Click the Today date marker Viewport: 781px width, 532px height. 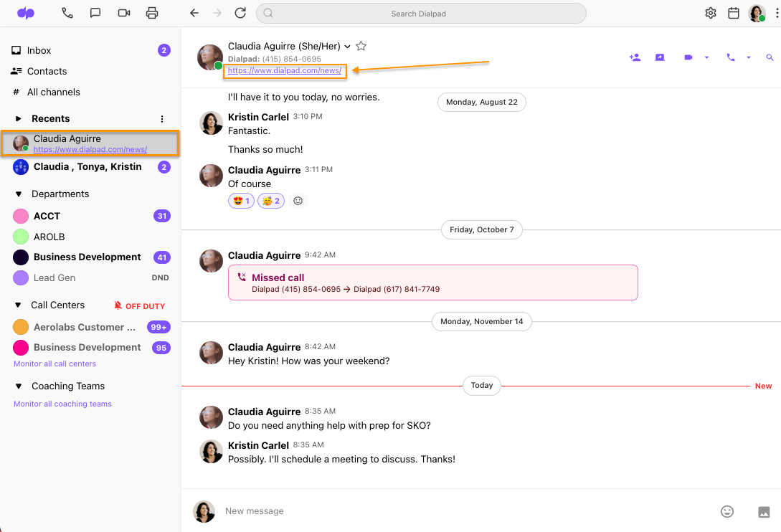[482, 386]
